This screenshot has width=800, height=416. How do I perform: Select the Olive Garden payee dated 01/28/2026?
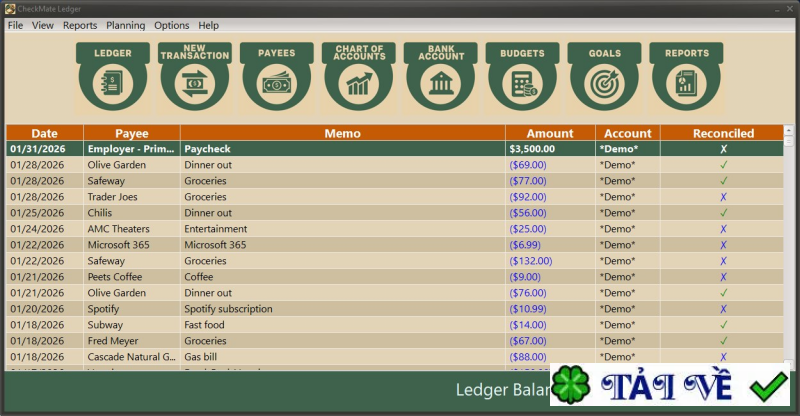point(132,165)
